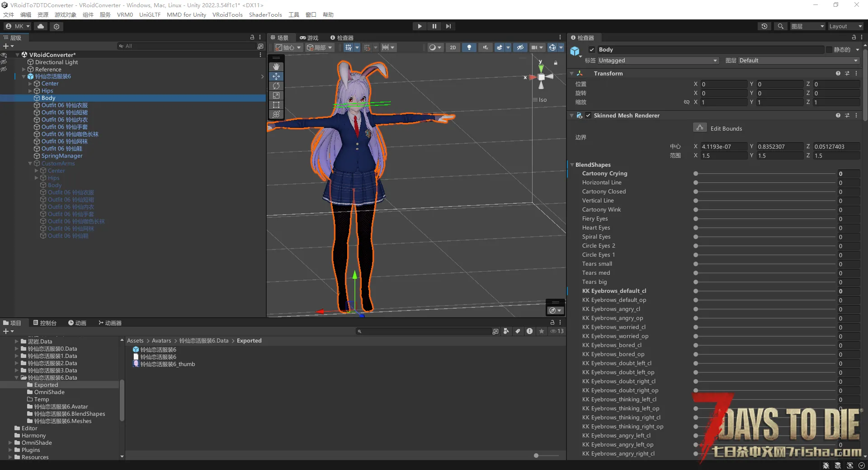The width and height of the screenshot is (868, 470).
Task: Uncheck the Body active checkbox
Action: tap(592, 50)
